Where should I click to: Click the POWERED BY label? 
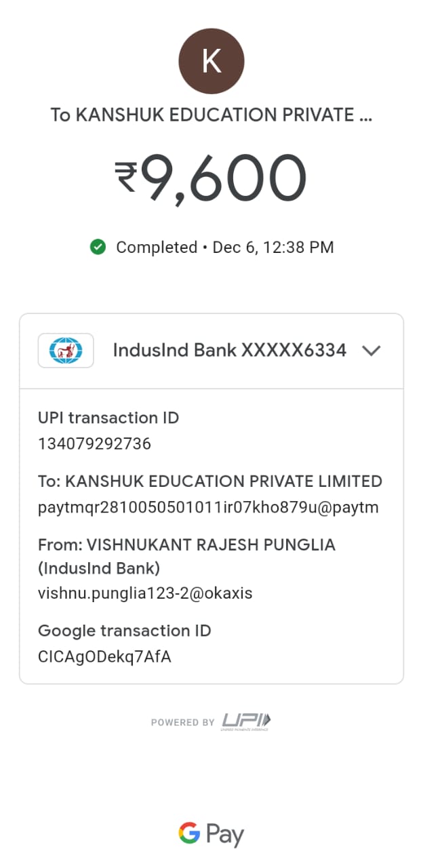coord(182,723)
